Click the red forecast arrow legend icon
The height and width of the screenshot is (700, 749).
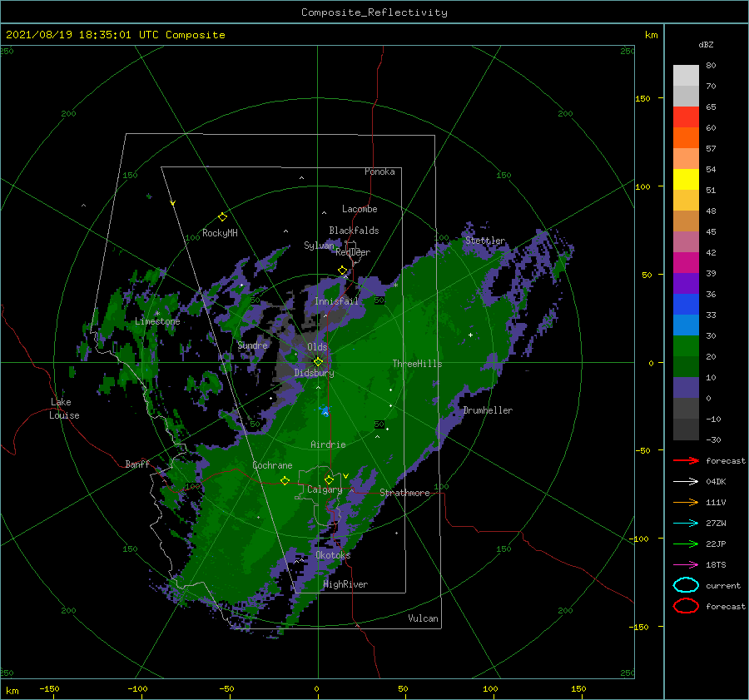click(686, 460)
